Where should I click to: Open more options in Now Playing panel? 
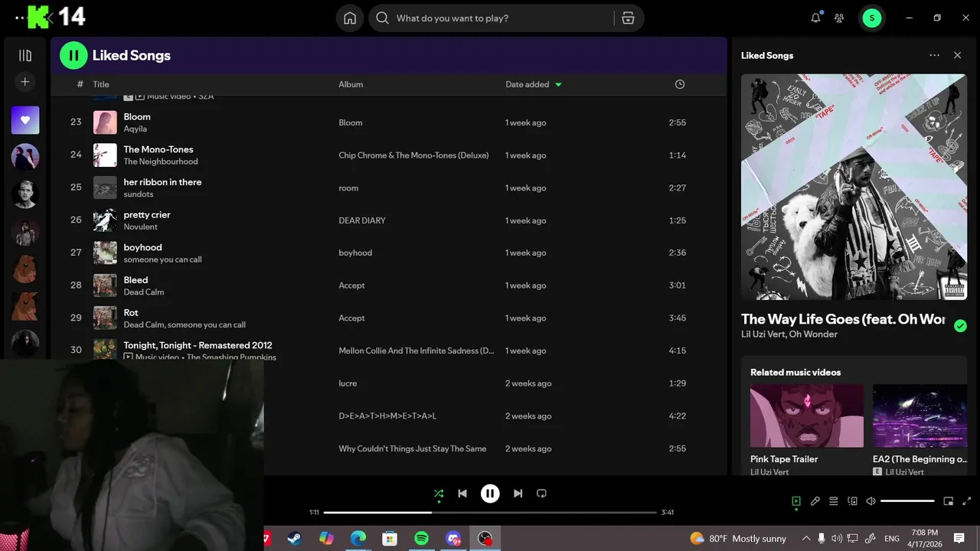pyautogui.click(x=934, y=55)
